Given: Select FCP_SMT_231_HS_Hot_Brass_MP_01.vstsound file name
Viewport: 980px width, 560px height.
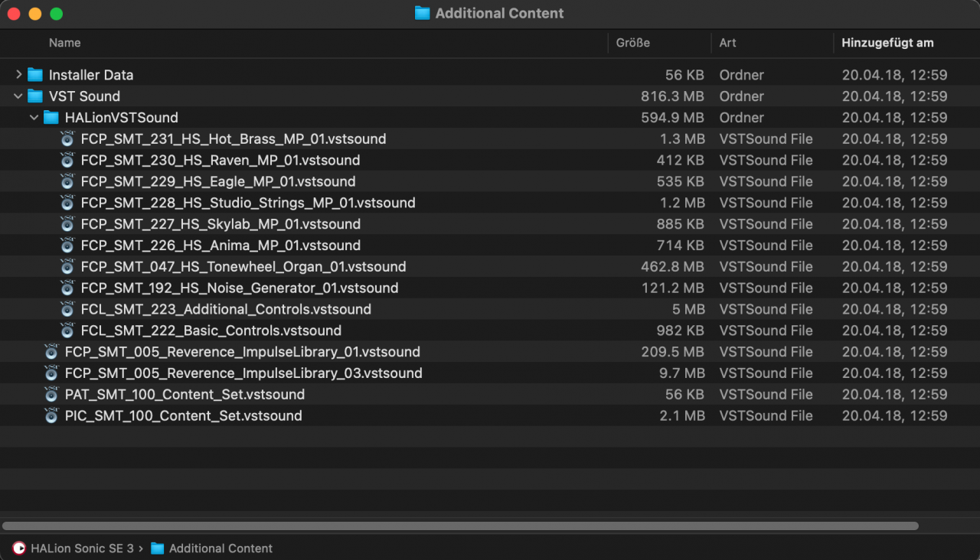Looking at the screenshot, I should pos(234,139).
